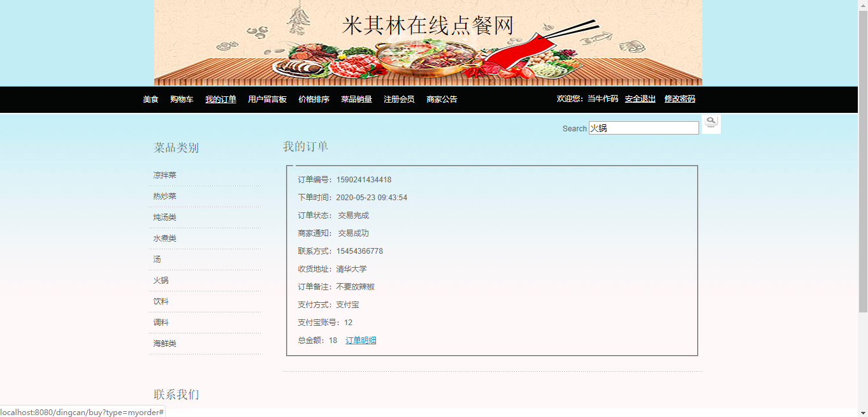Click the order note 不要放辣椒
Viewport: 868px width, 417px height.
[x=356, y=287]
